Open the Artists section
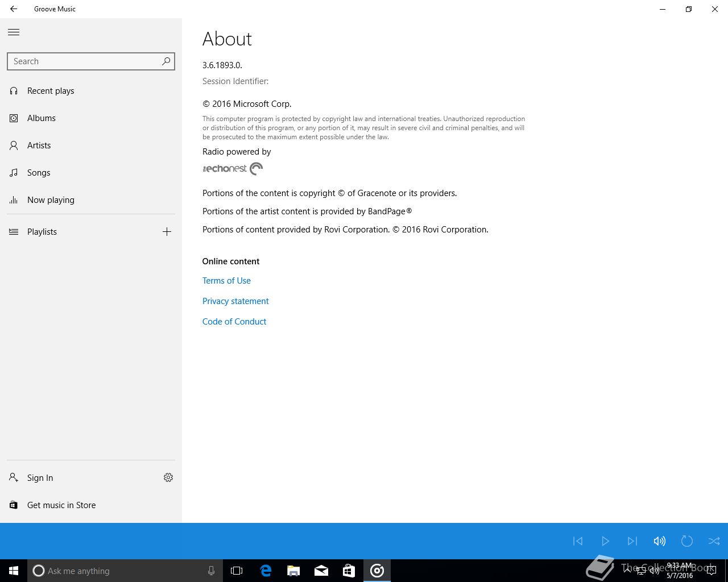 click(91, 145)
